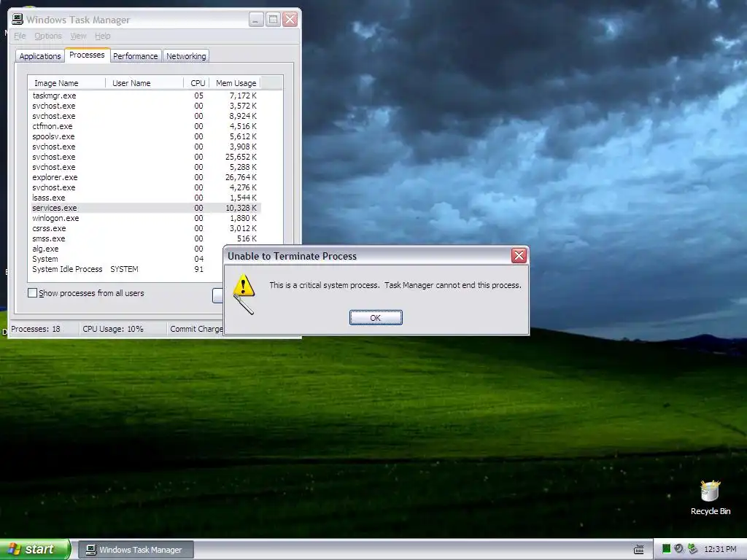Click the CPU value 91
This screenshot has width=747, height=560.
(x=198, y=269)
